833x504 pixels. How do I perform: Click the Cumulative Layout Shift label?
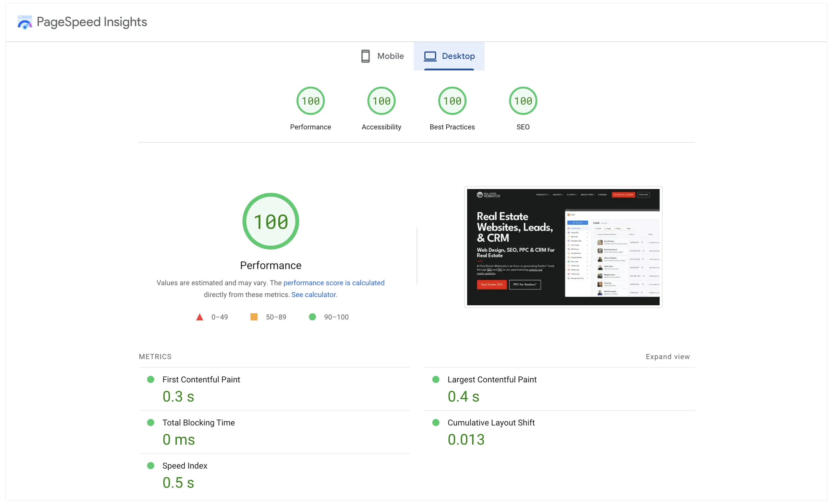(x=491, y=422)
